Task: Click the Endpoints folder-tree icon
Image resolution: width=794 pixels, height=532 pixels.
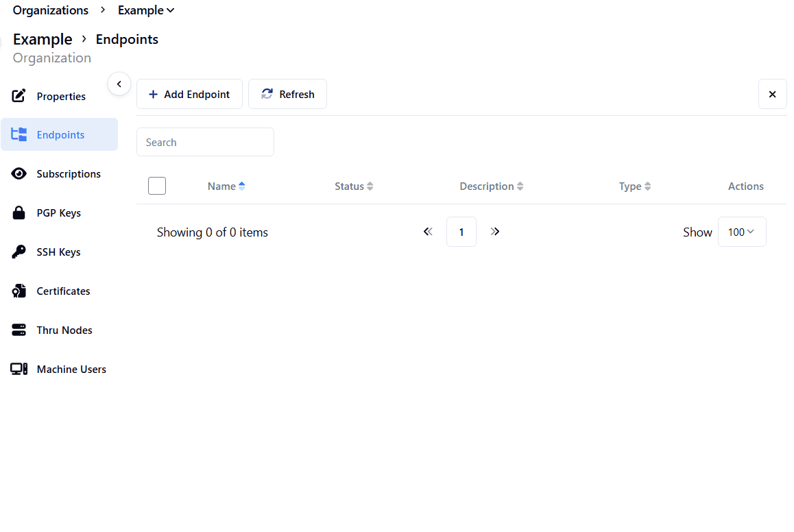Action: pyautogui.click(x=19, y=135)
